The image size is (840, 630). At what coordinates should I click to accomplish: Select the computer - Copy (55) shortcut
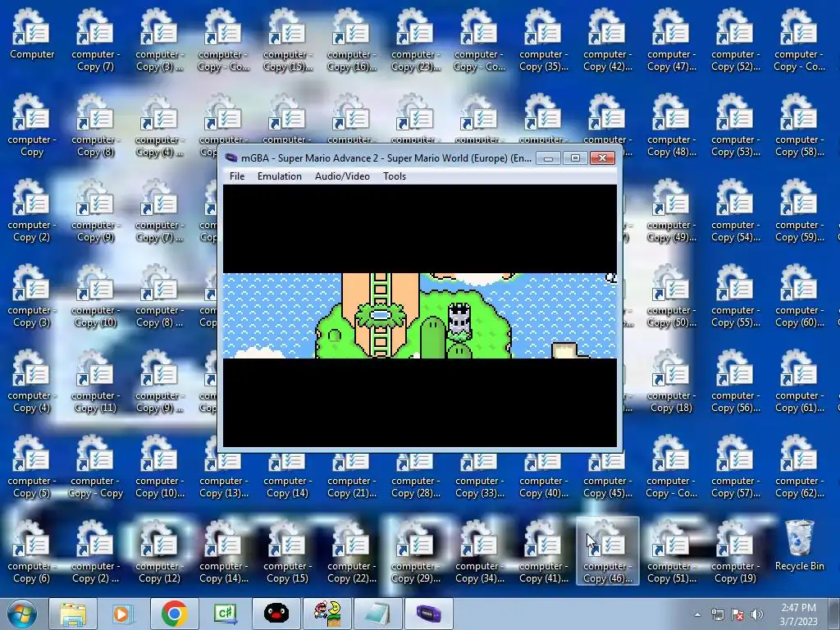pyautogui.click(x=735, y=295)
